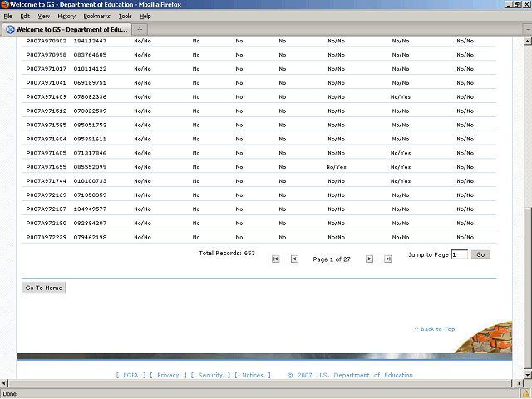Click the Go To Home button
The image size is (532, 399).
(x=43, y=288)
